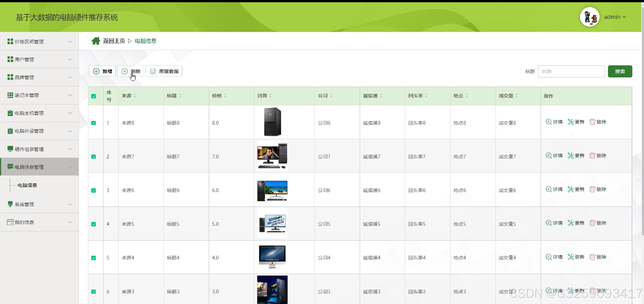Click 详情 icon for row 1
This screenshot has width=644, height=304.
click(x=548, y=122)
